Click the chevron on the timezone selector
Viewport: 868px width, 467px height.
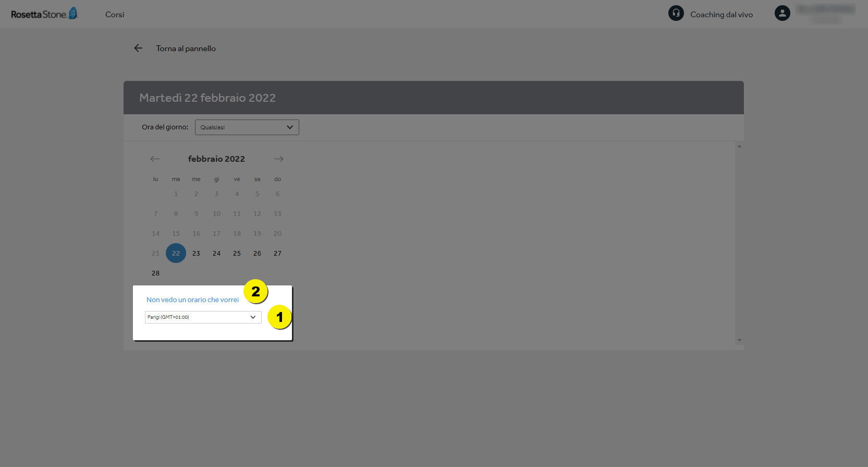tap(253, 317)
